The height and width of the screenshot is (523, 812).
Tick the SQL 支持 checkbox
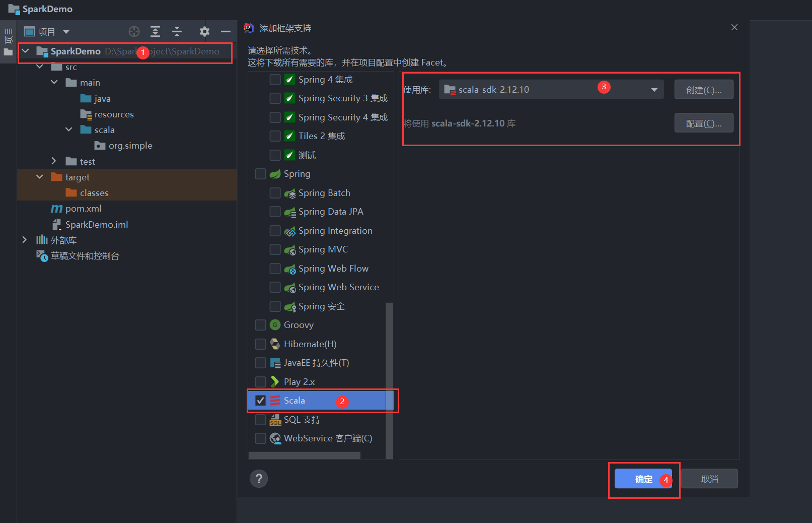[260, 419]
